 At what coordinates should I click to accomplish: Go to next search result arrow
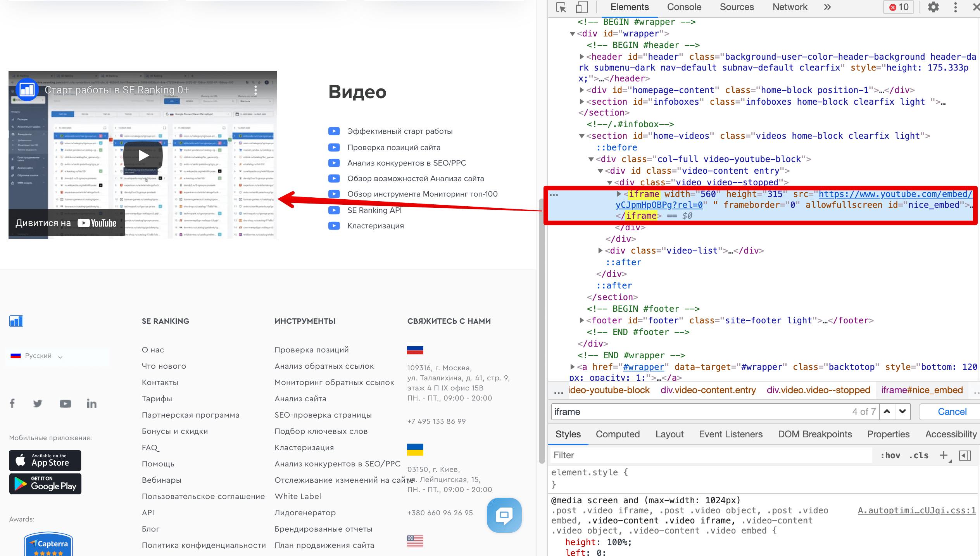click(902, 412)
